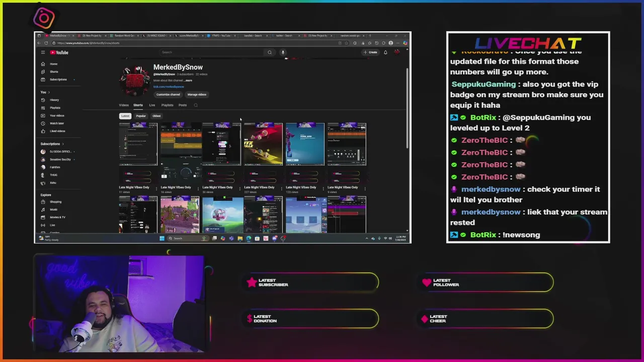Click the Home icon in YouTube sidebar

43,64
